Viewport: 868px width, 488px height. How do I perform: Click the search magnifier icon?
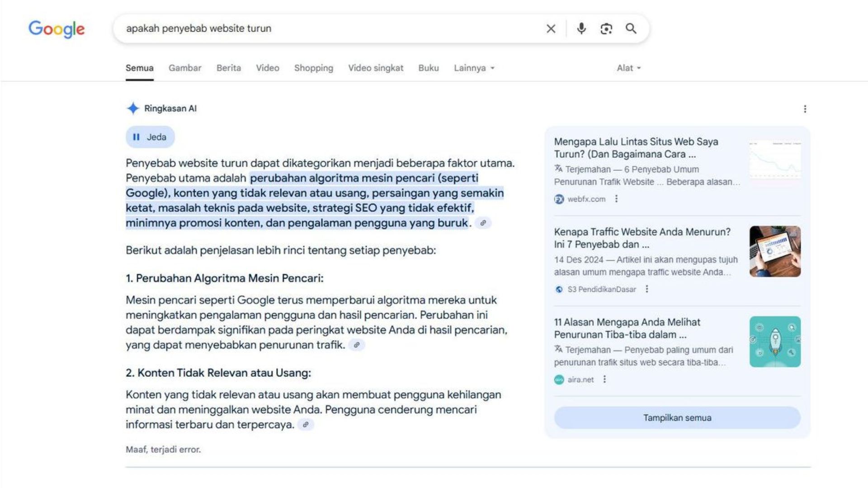(x=631, y=28)
